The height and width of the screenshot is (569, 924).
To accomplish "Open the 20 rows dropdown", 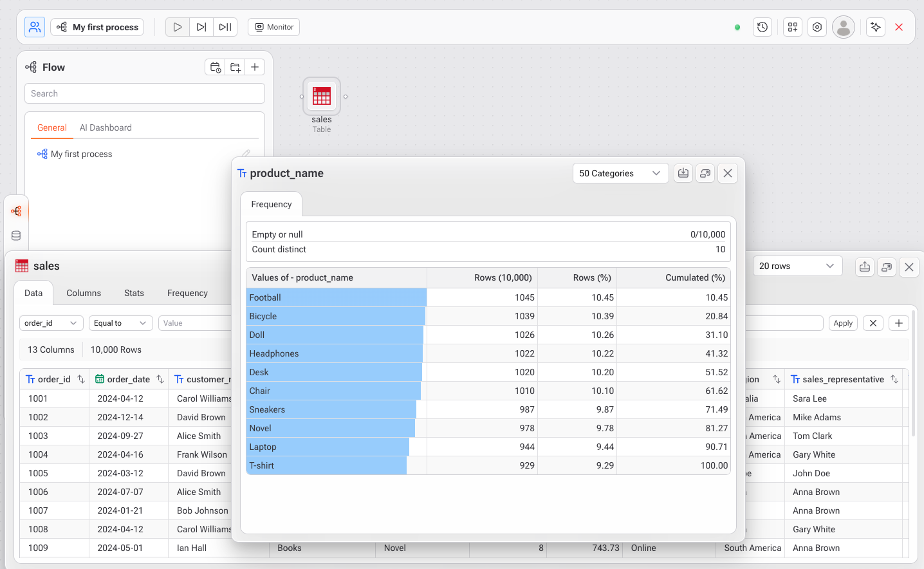I will [797, 266].
